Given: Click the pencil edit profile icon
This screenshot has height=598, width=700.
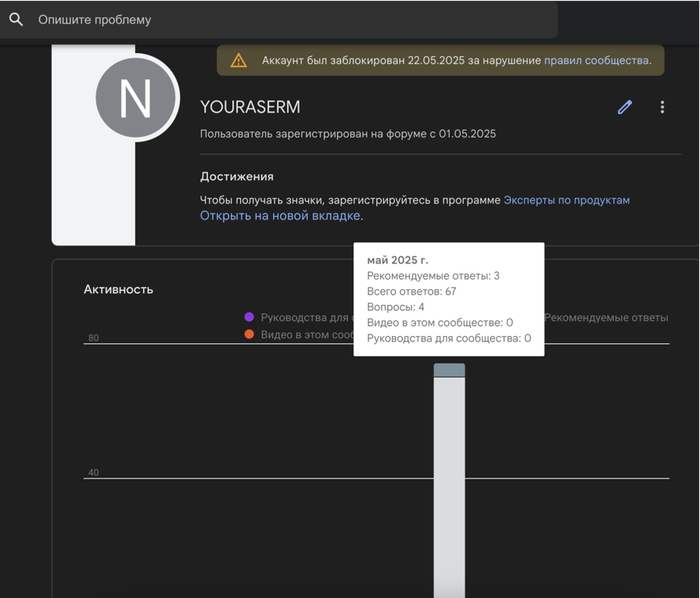Looking at the screenshot, I should [x=625, y=107].
